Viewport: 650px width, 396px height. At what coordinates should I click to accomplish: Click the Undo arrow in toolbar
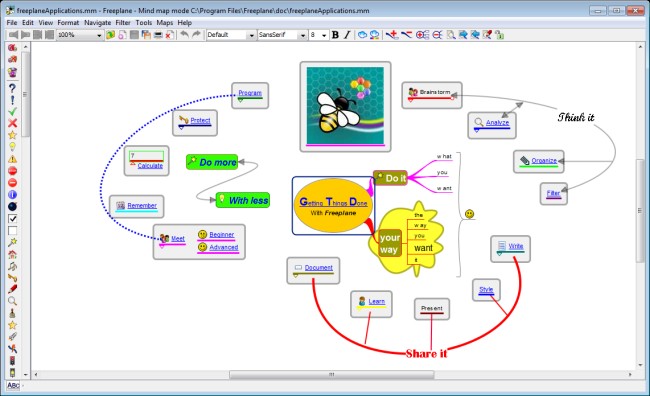coord(184,35)
